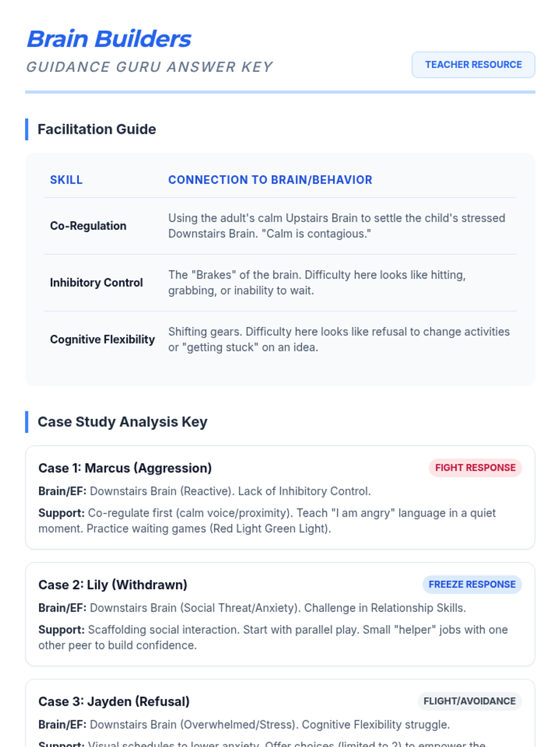The width and height of the screenshot is (560, 747).
Task: Click Jayden's Brain/EF description line
Action: tap(244, 725)
